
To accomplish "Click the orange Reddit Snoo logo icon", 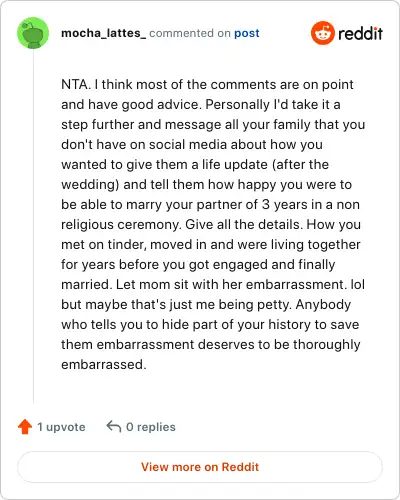I will (322, 33).
